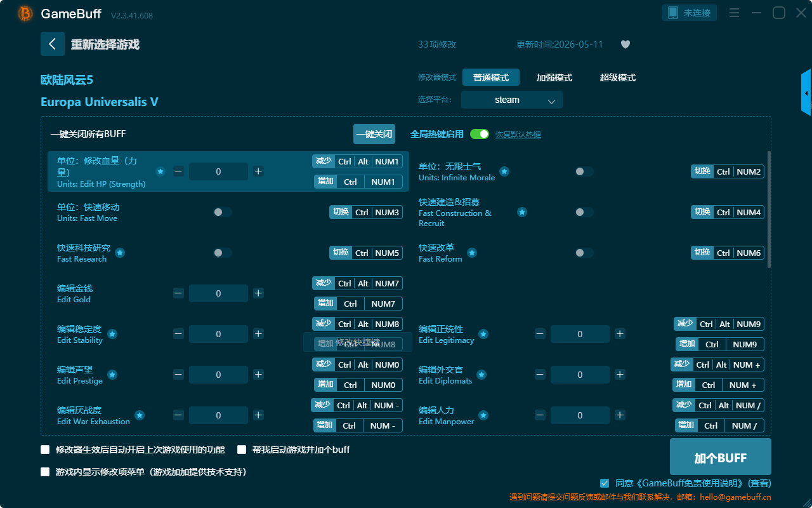
Task: Open the hamburger menu in title bar
Action: click(x=734, y=13)
